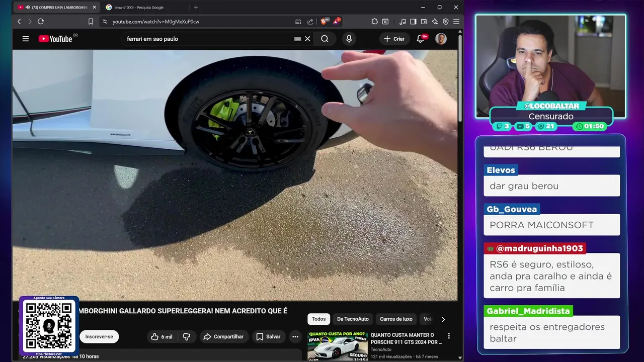Click the Lamborghini Gallardo Superleggera video title
Screen dimensions: 644x362
coord(183,311)
